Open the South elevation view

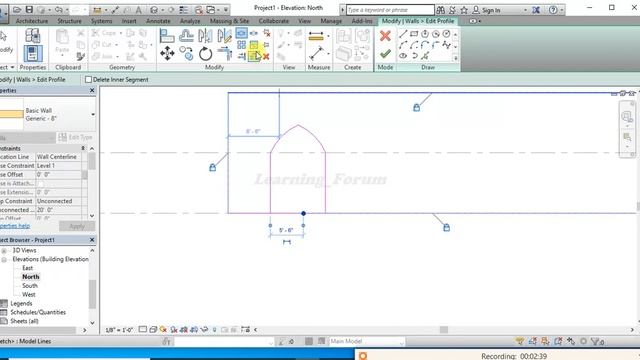click(29, 286)
